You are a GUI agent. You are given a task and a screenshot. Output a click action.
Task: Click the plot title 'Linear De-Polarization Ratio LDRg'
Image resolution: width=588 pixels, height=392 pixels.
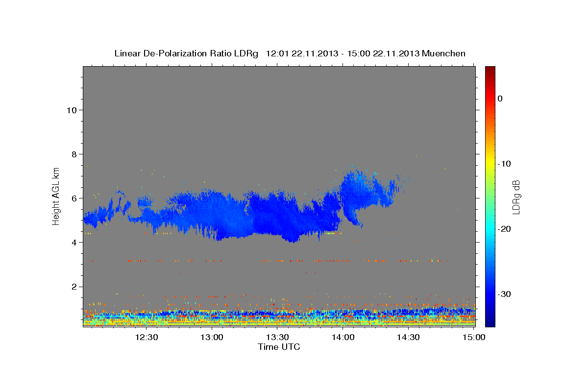click(x=186, y=53)
